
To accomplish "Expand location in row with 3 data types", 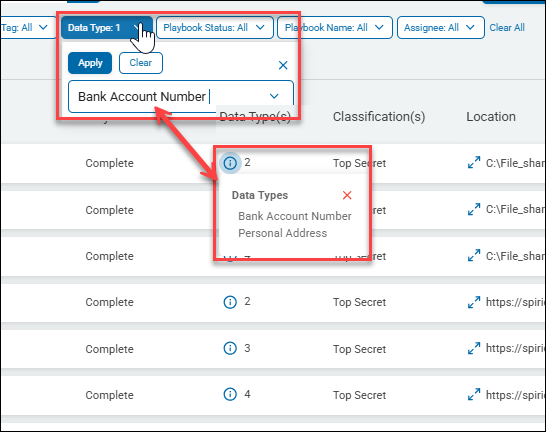I will point(474,348).
